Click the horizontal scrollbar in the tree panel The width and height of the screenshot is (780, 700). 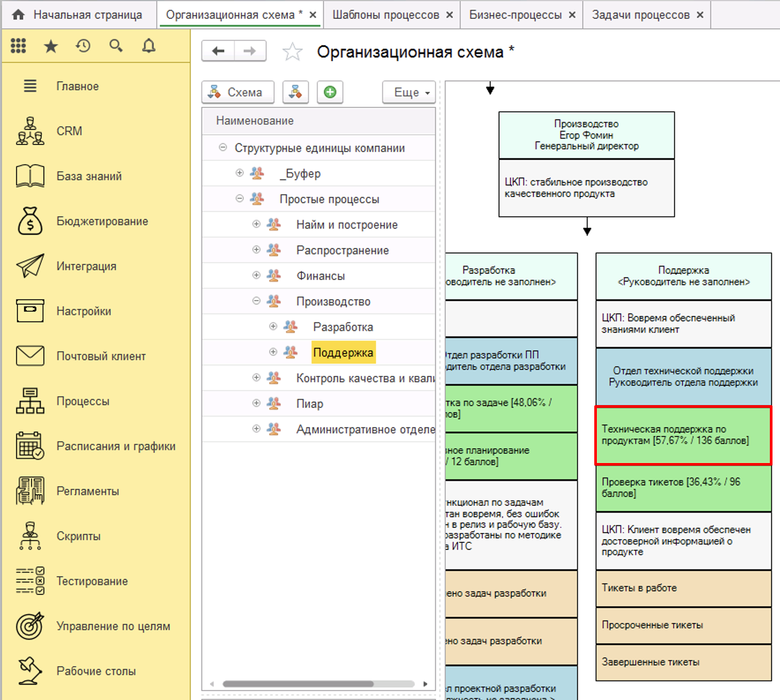point(298,684)
